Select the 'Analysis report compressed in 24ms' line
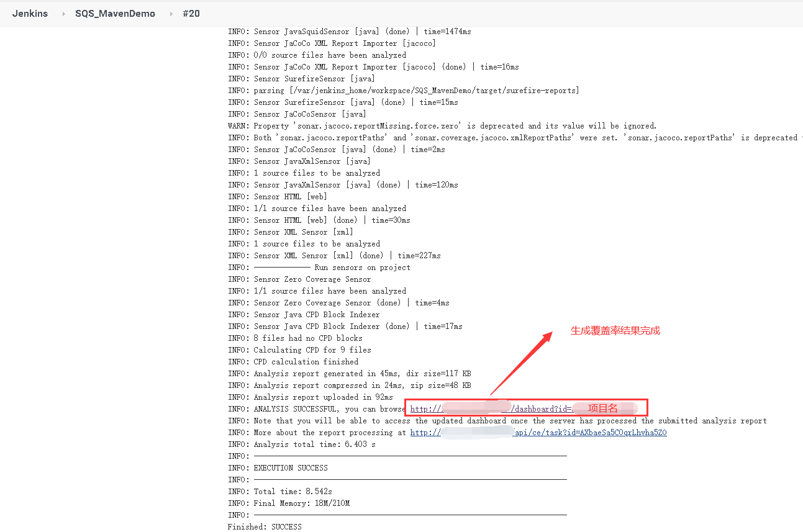This screenshot has height=532, width=803. 350,385
